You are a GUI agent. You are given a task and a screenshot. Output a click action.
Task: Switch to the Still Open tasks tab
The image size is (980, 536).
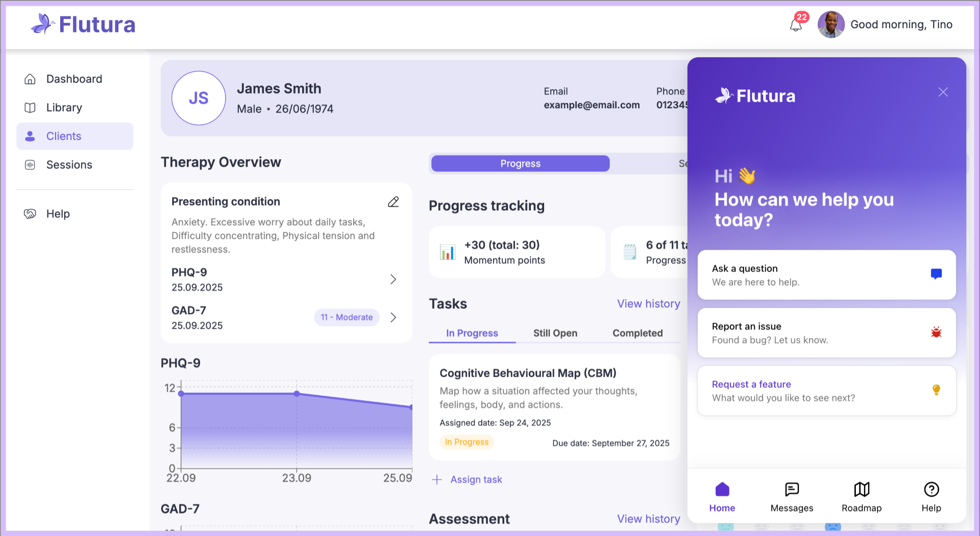point(555,333)
